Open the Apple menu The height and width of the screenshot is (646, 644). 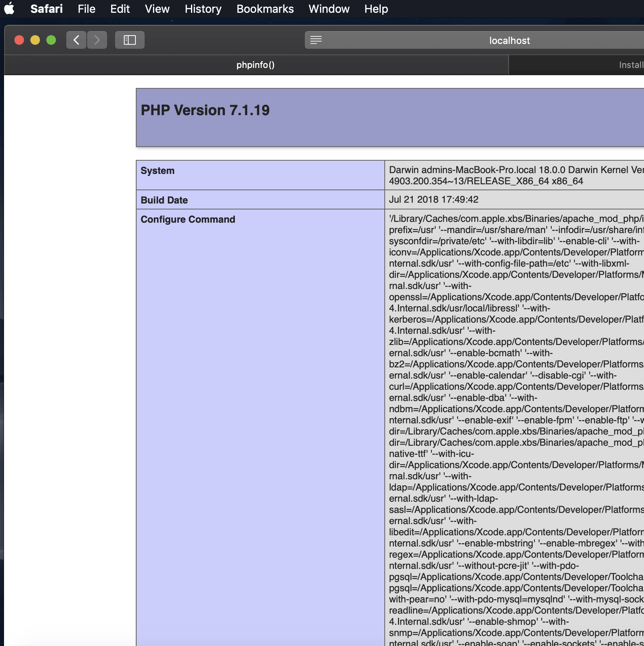click(x=10, y=8)
